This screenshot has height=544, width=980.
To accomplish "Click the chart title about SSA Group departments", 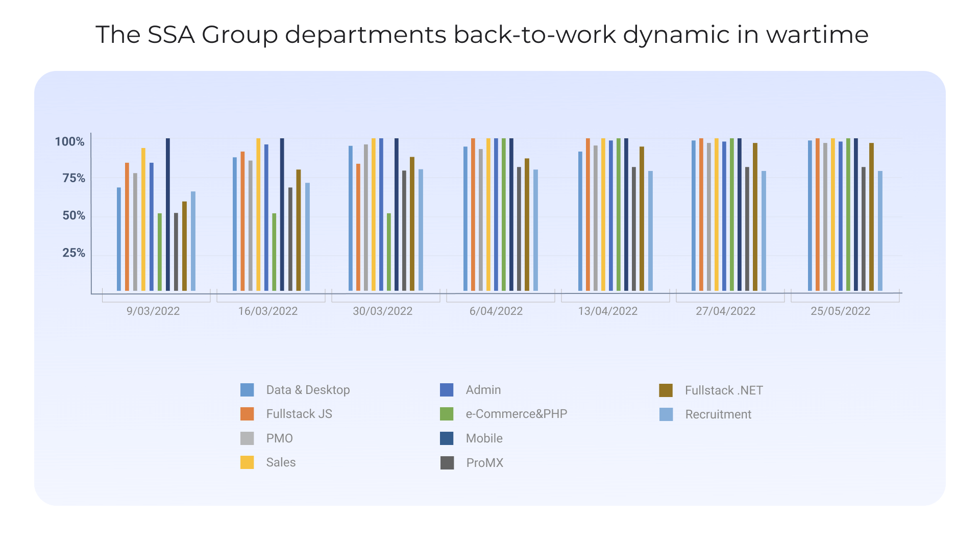I will tap(482, 35).
